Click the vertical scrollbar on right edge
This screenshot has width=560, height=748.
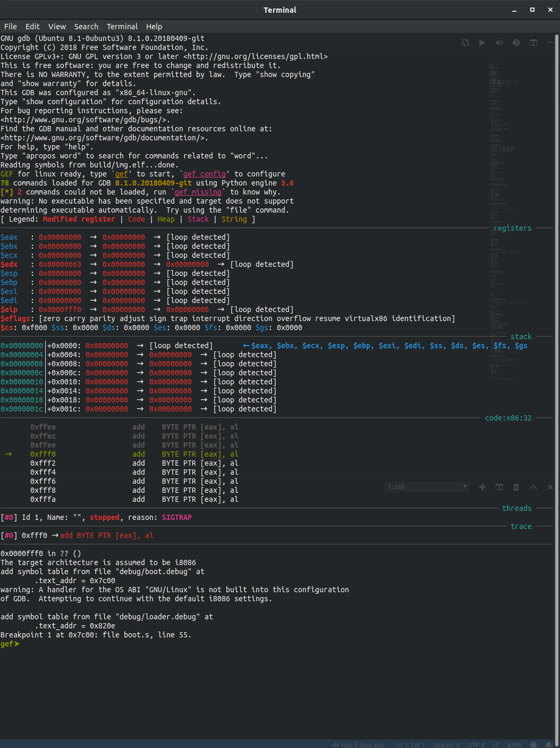(557, 372)
